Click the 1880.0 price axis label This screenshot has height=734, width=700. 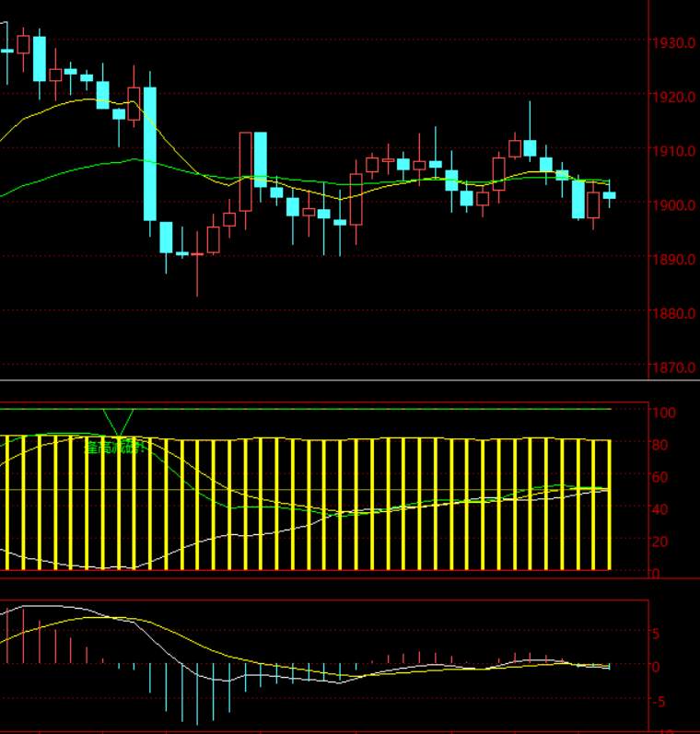[x=674, y=313]
